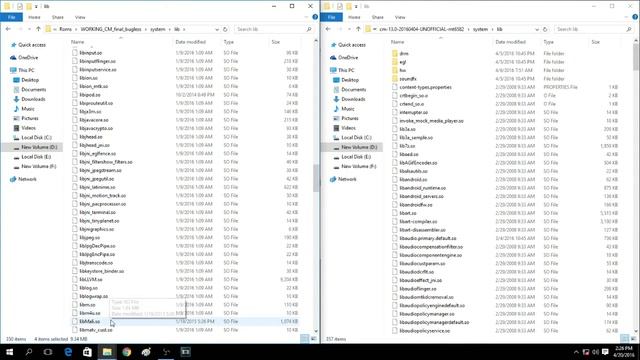Select OneDrive in left window sidebar
The height and width of the screenshot is (360, 640).
(28, 58)
